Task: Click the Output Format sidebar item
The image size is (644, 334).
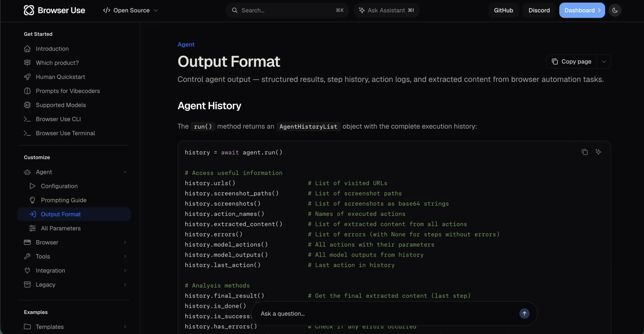Action: coord(74,214)
